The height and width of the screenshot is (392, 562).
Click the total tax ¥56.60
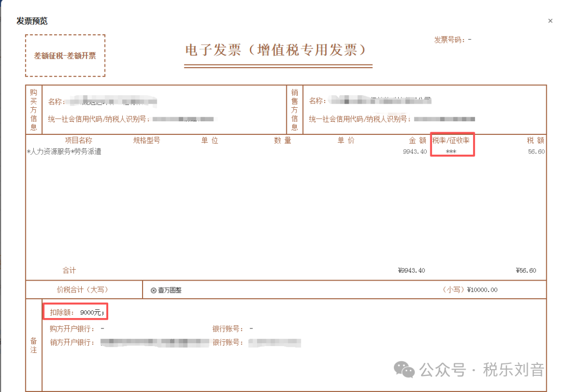tap(526, 270)
